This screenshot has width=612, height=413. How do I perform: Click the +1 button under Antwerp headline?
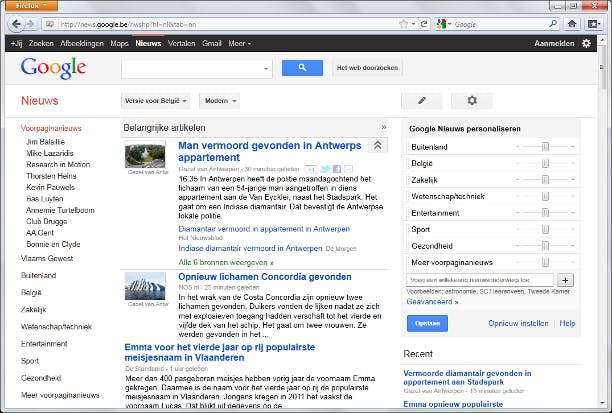[311, 169]
